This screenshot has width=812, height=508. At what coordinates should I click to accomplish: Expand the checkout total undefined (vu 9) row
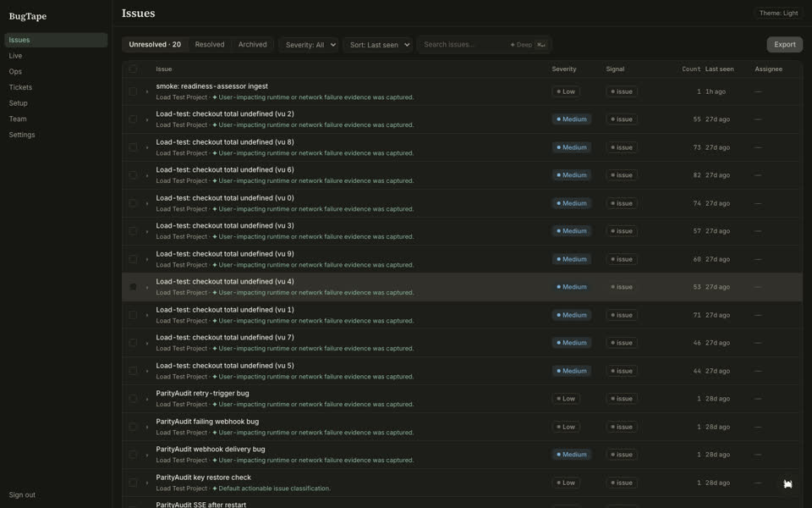point(147,259)
